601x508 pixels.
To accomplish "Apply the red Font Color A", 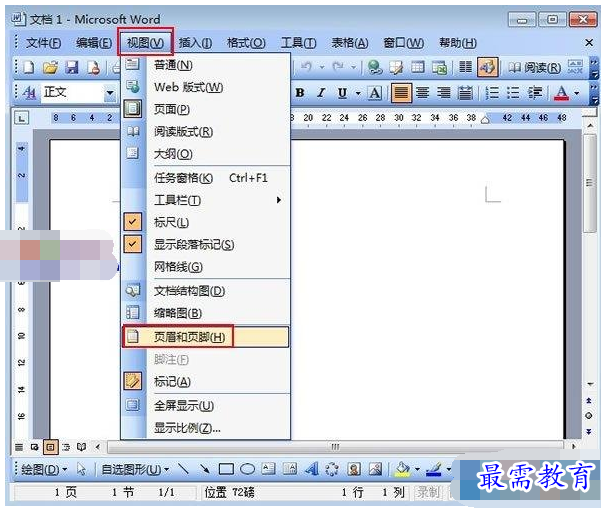I will (562, 93).
